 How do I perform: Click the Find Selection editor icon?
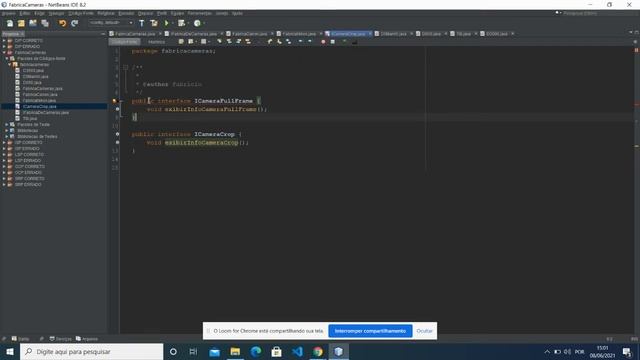pos(219,42)
